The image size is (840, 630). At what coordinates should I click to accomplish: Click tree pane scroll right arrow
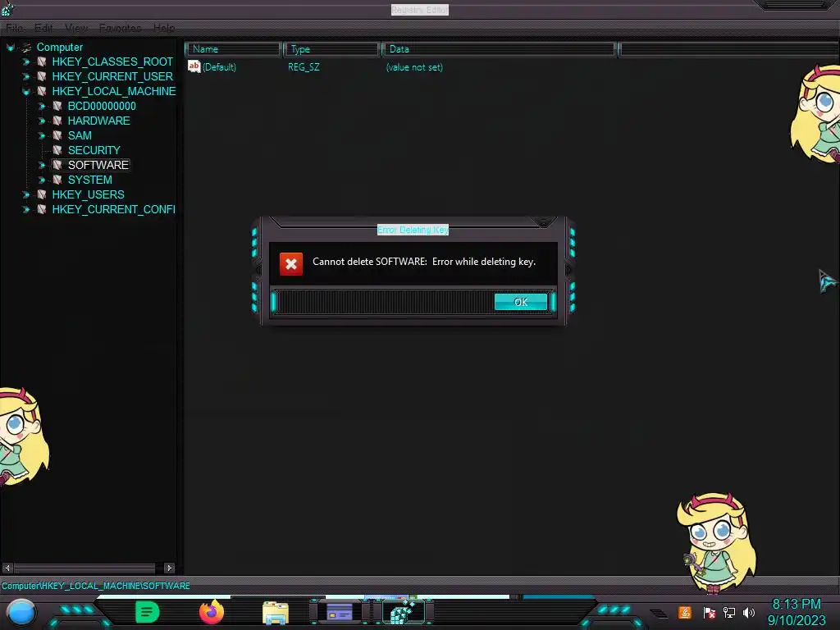pyautogui.click(x=169, y=568)
